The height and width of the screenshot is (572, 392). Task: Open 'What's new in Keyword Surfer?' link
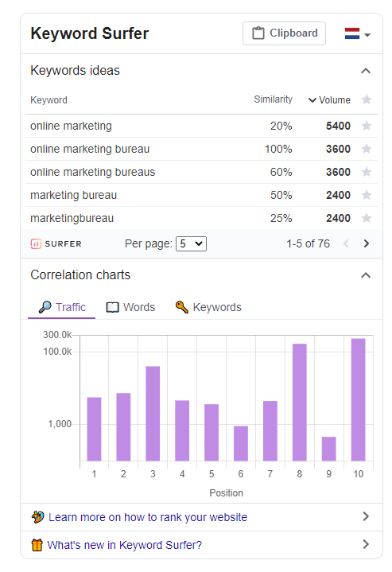[x=124, y=545]
